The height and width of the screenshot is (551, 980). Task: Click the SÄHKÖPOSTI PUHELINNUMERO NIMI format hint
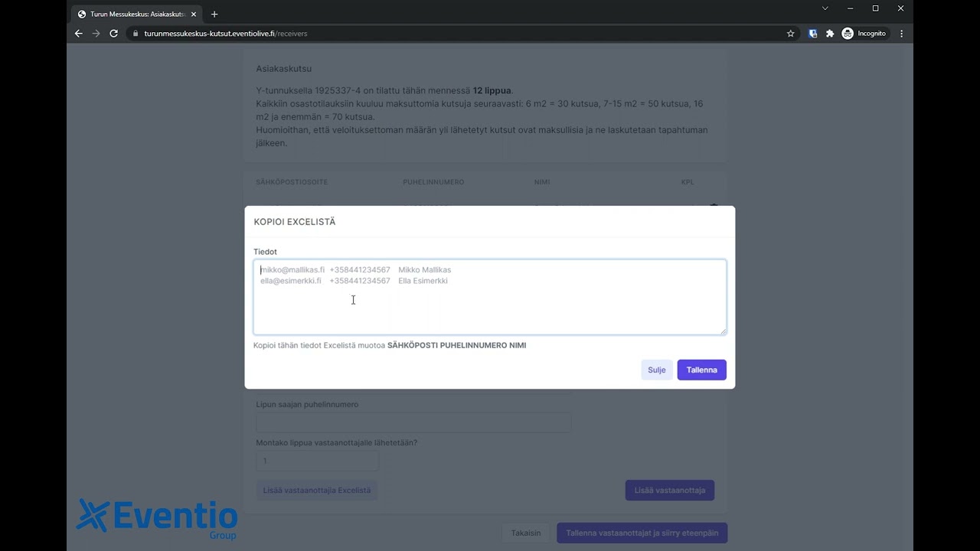(x=456, y=345)
